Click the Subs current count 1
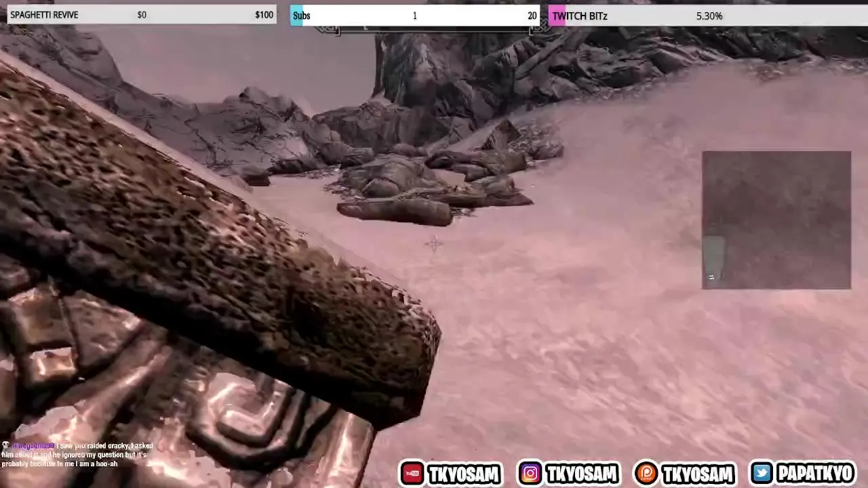 pyautogui.click(x=415, y=16)
